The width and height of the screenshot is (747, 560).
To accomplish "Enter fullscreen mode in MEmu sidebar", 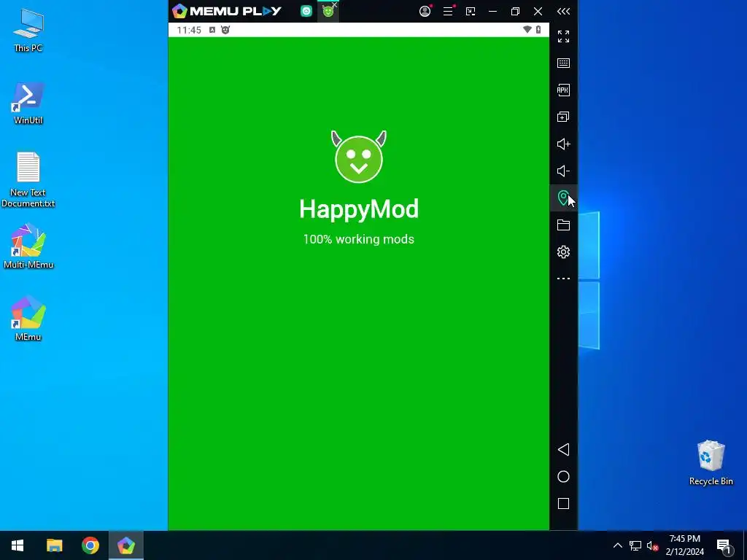I will tap(564, 36).
